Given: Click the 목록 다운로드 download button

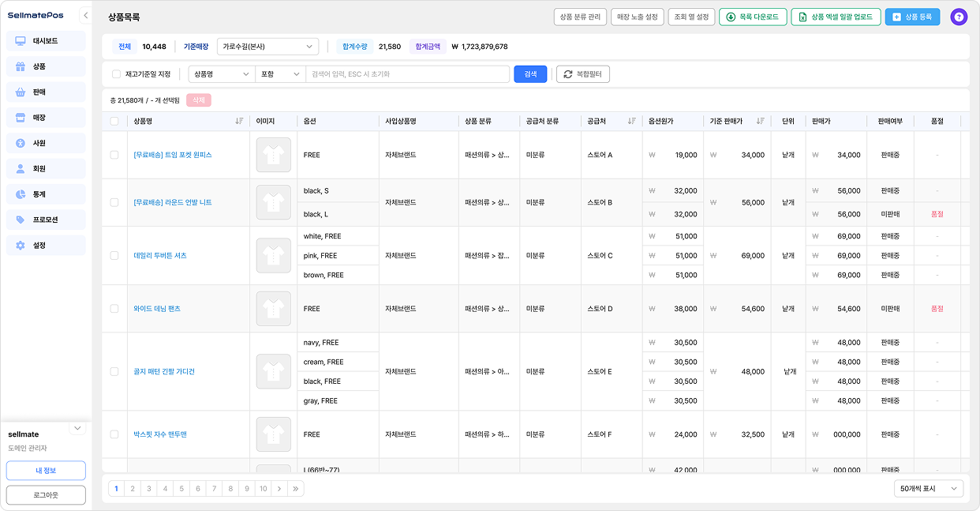Looking at the screenshot, I should pos(753,17).
